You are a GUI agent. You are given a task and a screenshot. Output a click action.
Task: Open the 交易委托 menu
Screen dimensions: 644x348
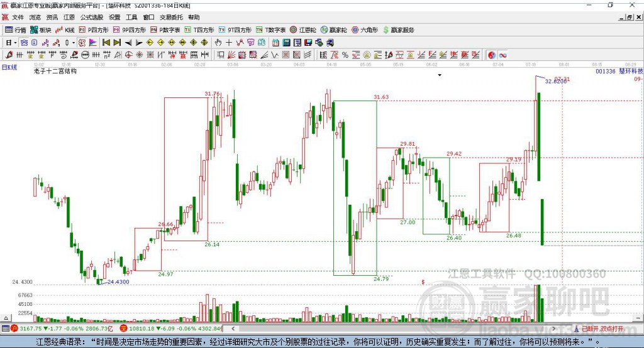(x=171, y=17)
